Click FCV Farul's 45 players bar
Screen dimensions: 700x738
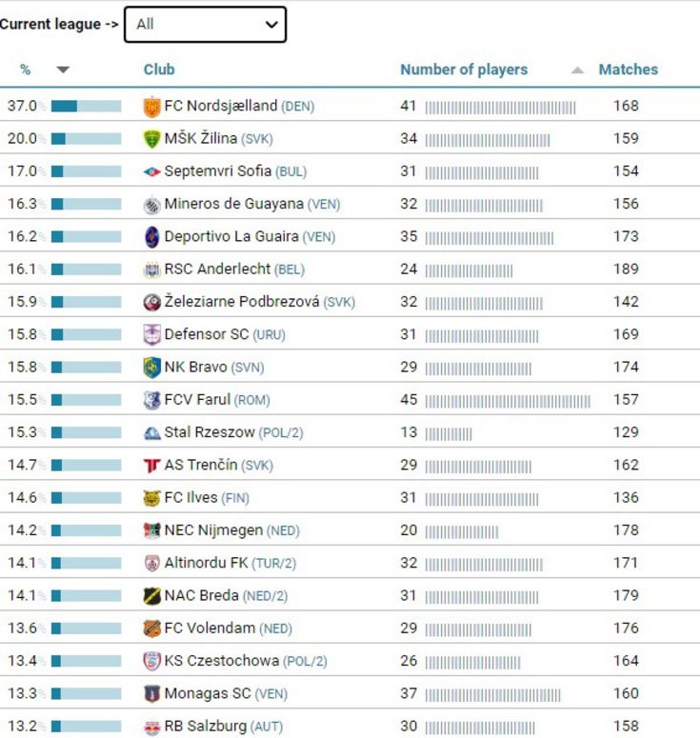508,401
